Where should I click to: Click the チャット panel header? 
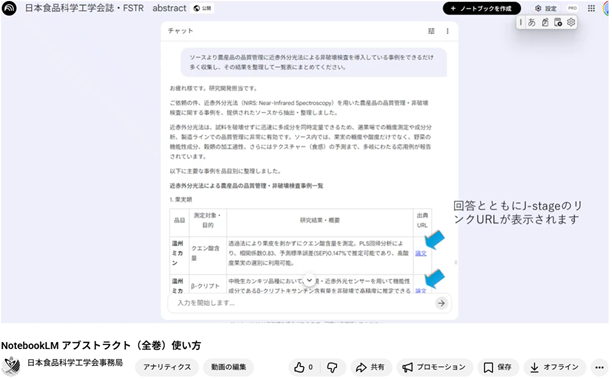point(180,31)
